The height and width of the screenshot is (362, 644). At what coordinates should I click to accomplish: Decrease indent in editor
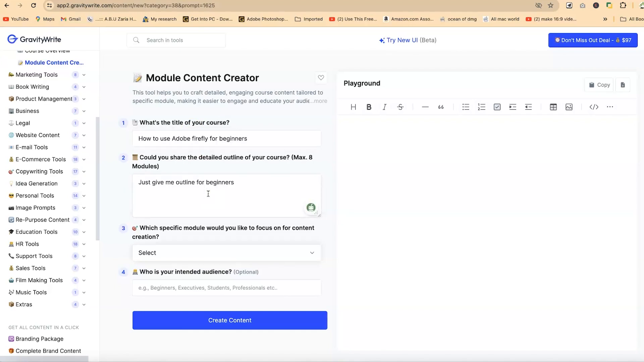[528, 107]
